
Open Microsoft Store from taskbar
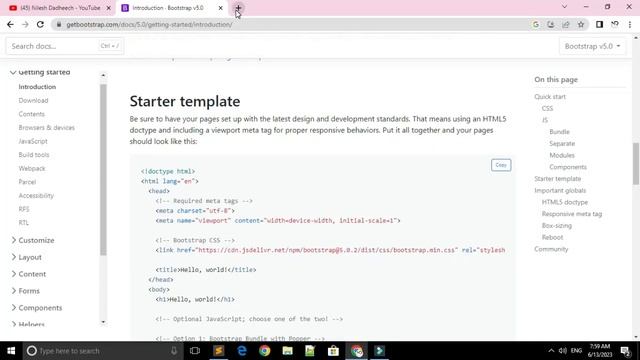click(x=333, y=351)
